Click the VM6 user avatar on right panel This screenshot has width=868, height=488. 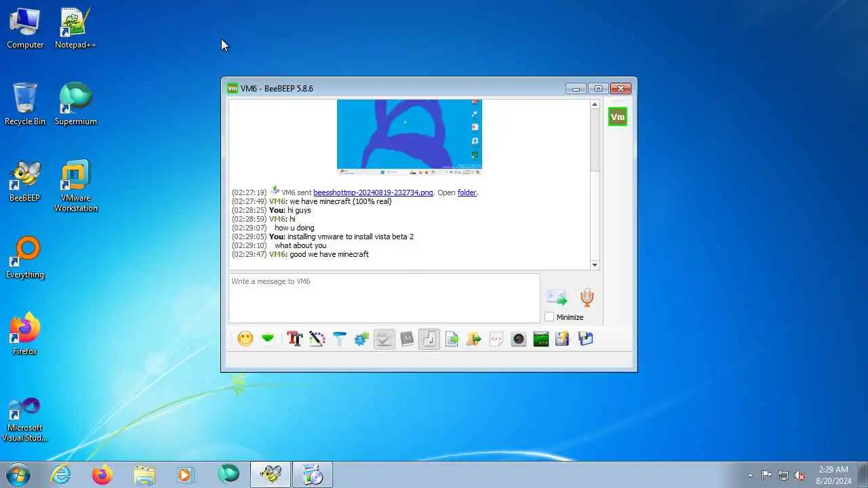tap(618, 117)
